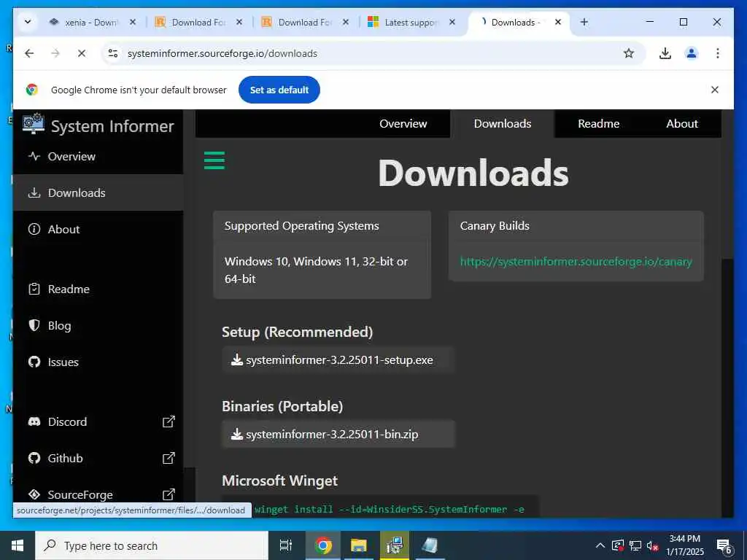
Task: Go back to the previous page
Action: [x=29, y=53]
